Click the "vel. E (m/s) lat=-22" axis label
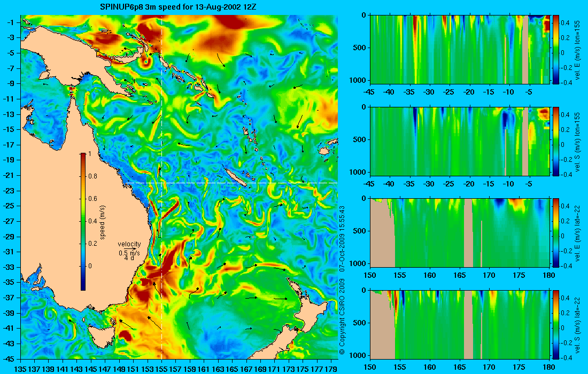The height and width of the screenshot is (374, 588). coord(577,233)
